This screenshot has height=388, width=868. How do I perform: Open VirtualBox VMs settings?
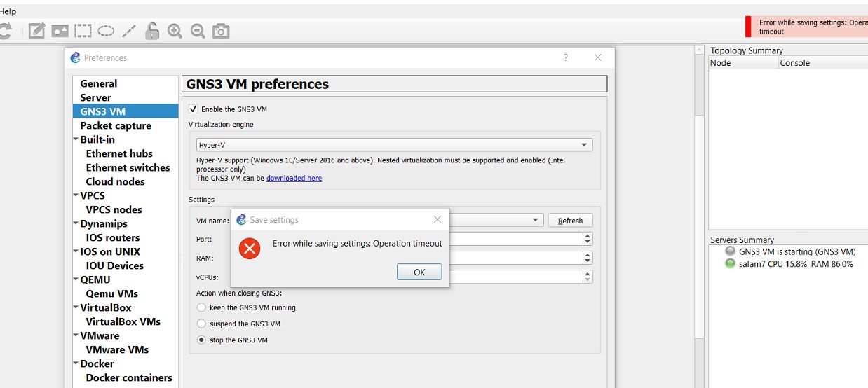pos(123,321)
